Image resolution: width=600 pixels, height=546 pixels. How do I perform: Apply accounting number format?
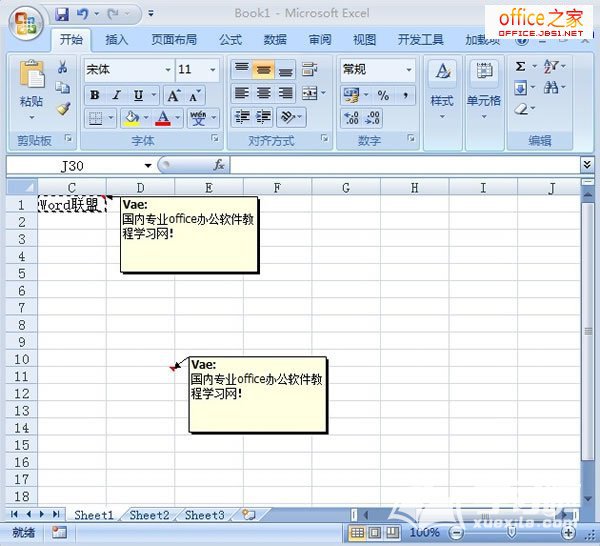(352, 95)
